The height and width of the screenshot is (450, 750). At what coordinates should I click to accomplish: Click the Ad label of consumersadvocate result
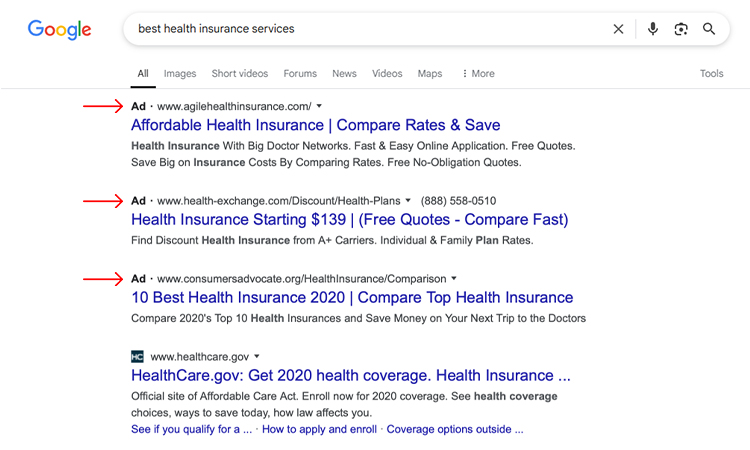point(138,279)
